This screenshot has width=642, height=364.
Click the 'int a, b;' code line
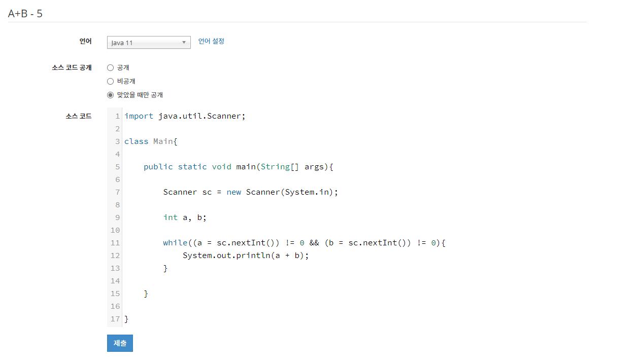coord(185,217)
